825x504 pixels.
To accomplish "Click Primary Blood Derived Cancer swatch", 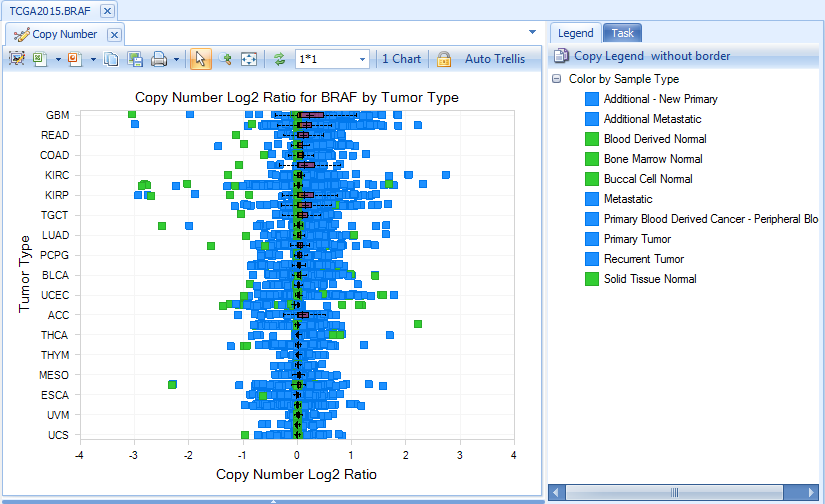I will tap(592, 219).
